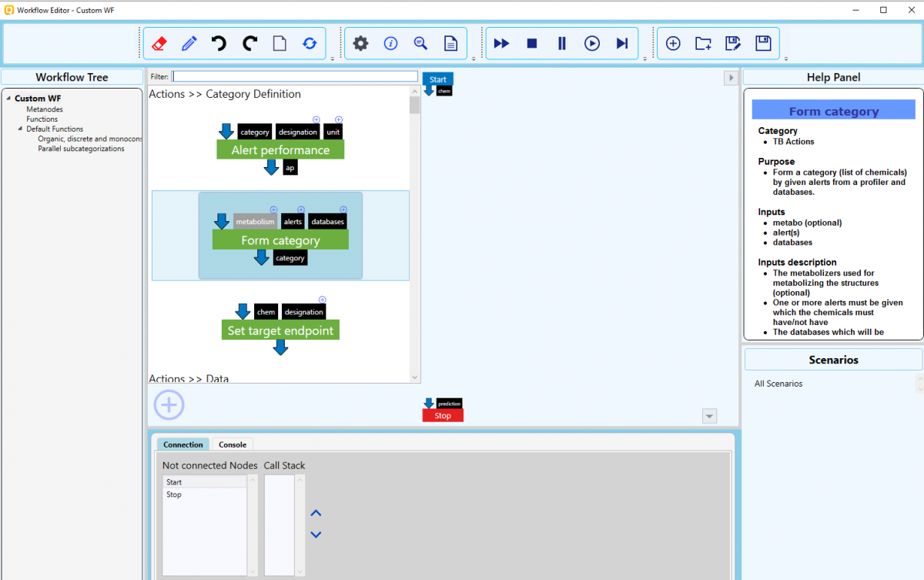924x580 pixels.
Task: Collapse the Default Functions tree node
Action: click(20, 129)
